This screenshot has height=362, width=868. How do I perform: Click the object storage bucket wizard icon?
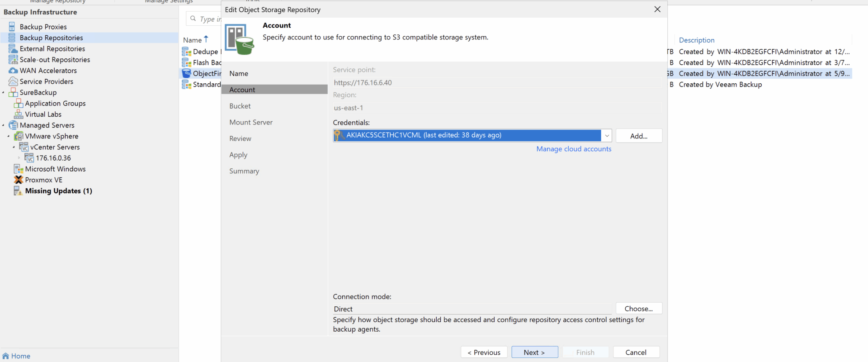pyautogui.click(x=240, y=39)
